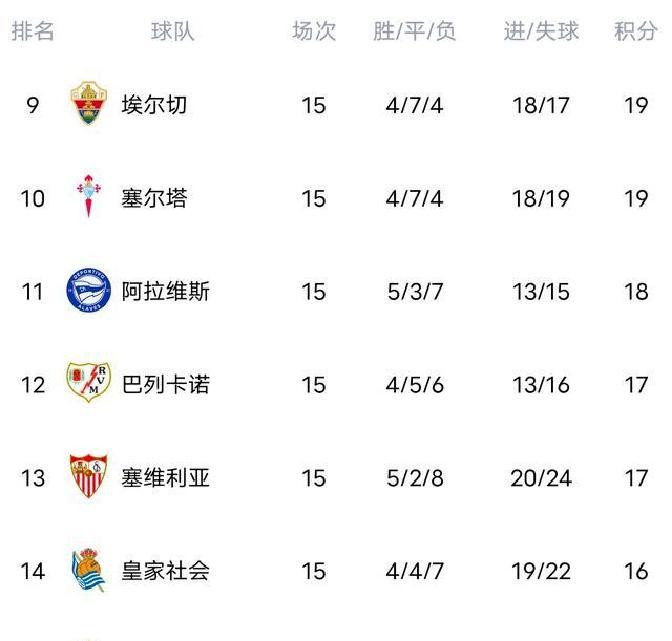Select the 皇家社会 team name
The height and width of the screenshot is (641, 672).
pos(165,571)
